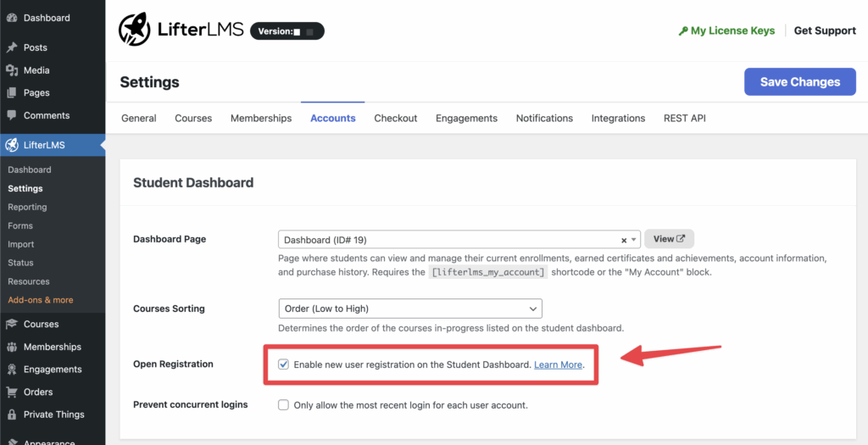This screenshot has width=868, height=445.
Task: Click the Memberships group icon
Action: (12, 347)
